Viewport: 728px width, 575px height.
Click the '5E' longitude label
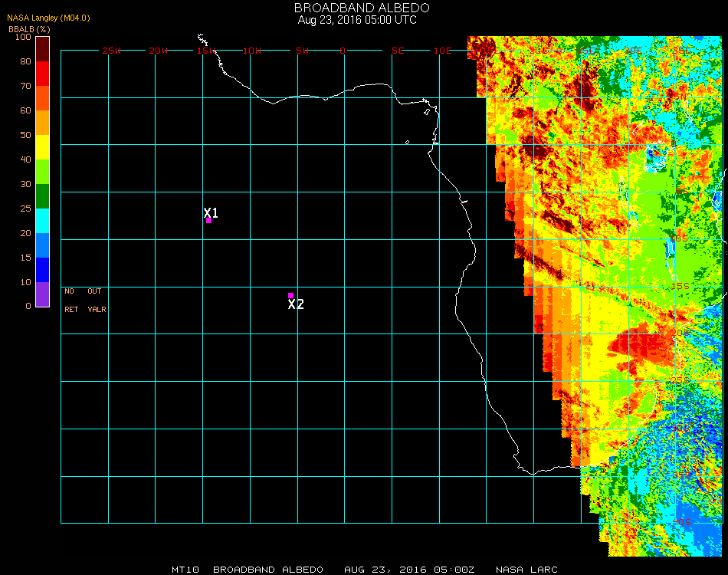pyautogui.click(x=398, y=51)
